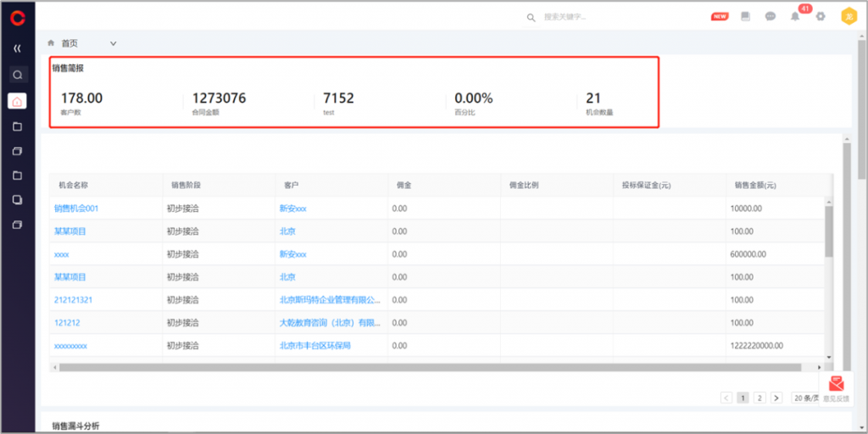Screen dimensions: 868x434
Task: Open the settings gear in top bar
Action: (x=820, y=16)
